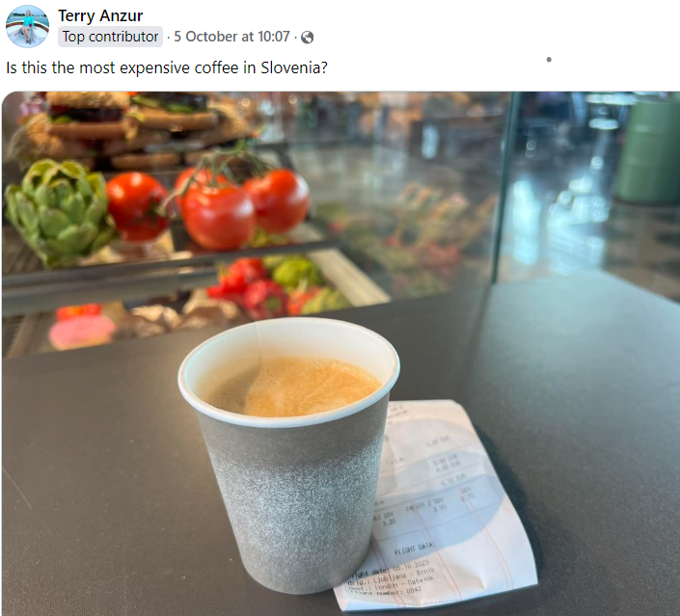The width and height of the screenshot is (680, 616).
Task: Click the pink donut in the display case
Action: 82,332
